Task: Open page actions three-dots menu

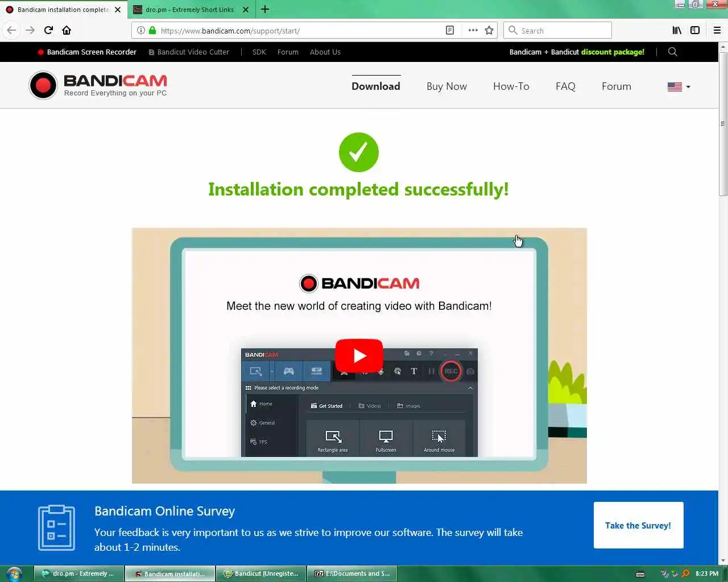Action: pyautogui.click(x=473, y=31)
